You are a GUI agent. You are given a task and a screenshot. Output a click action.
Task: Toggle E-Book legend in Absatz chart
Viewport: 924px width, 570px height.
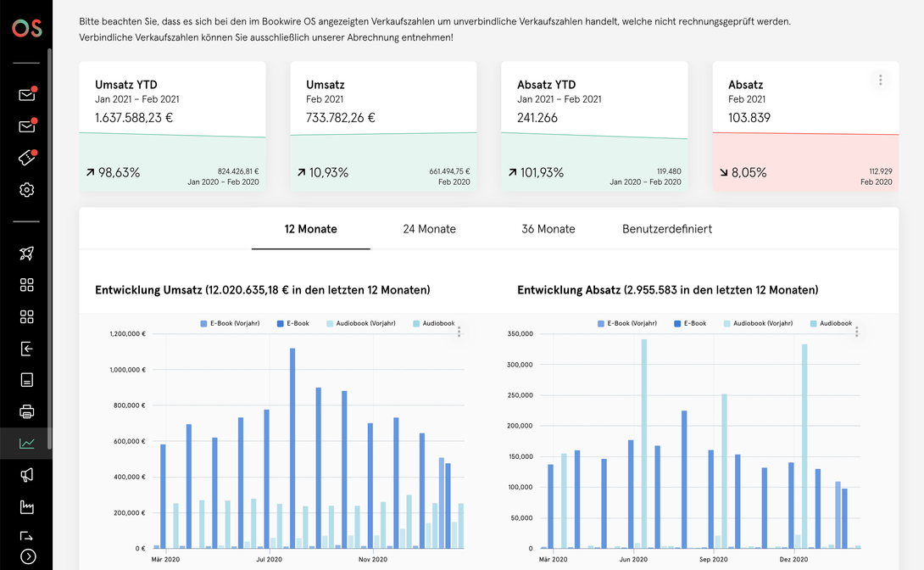690,324
